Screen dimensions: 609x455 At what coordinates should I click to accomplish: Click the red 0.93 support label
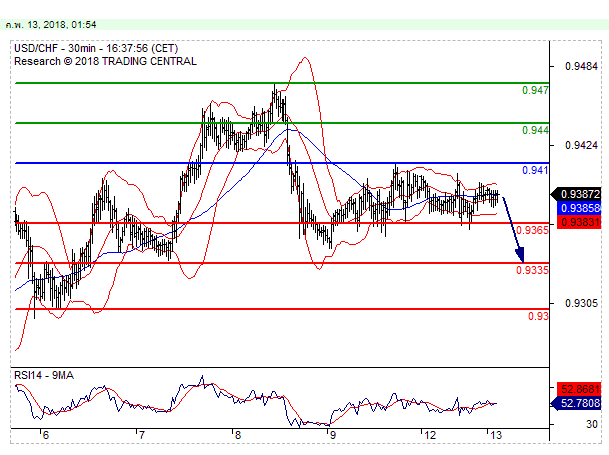tap(538, 316)
